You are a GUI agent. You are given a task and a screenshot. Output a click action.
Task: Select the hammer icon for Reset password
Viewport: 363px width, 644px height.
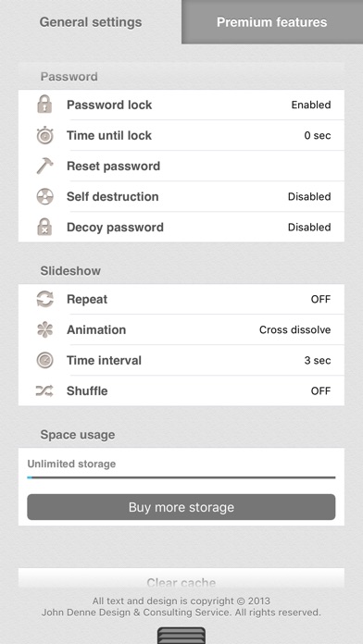point(44,166)
